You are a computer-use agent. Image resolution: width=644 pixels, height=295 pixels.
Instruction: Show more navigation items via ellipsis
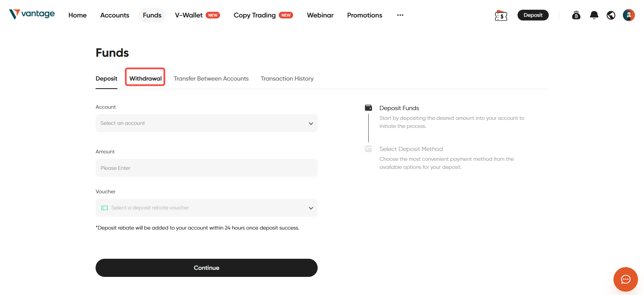pos(400,15)
